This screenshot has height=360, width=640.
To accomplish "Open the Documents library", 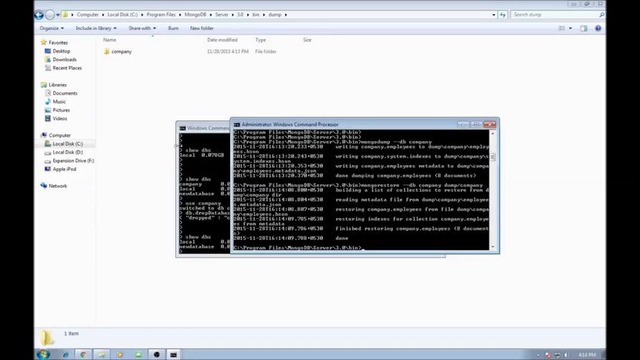I will (x=65, y=93).
